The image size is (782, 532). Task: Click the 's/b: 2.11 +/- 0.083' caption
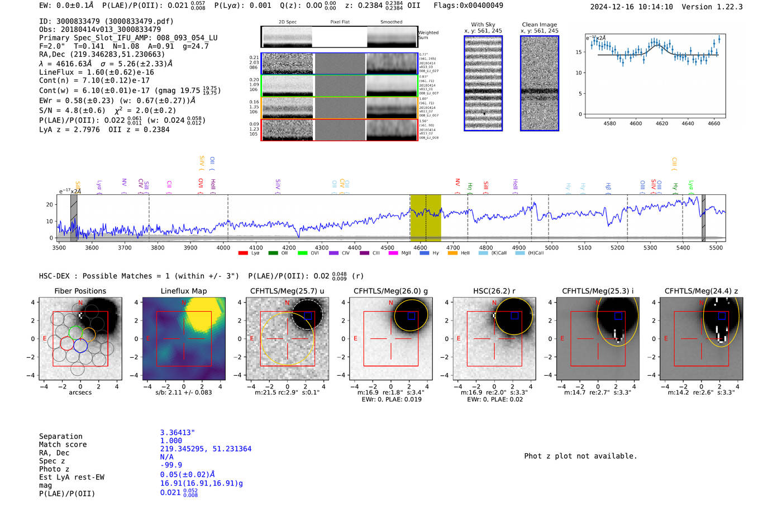point(184,392)
